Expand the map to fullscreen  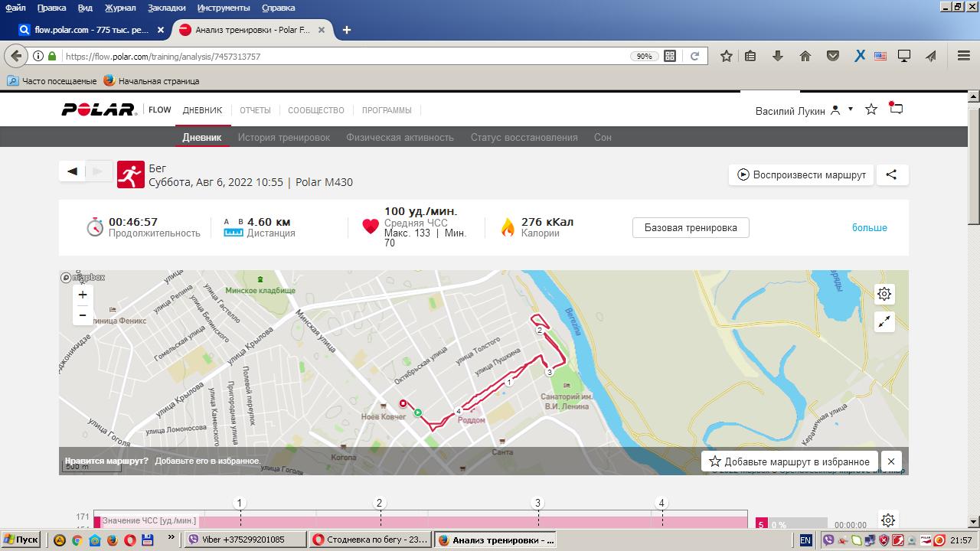(884, 322)
